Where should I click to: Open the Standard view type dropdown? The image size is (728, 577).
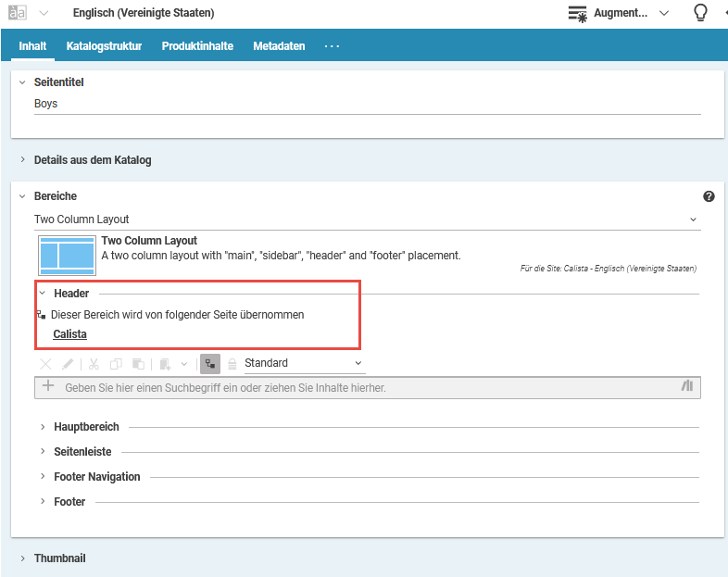tap(304, 364)
